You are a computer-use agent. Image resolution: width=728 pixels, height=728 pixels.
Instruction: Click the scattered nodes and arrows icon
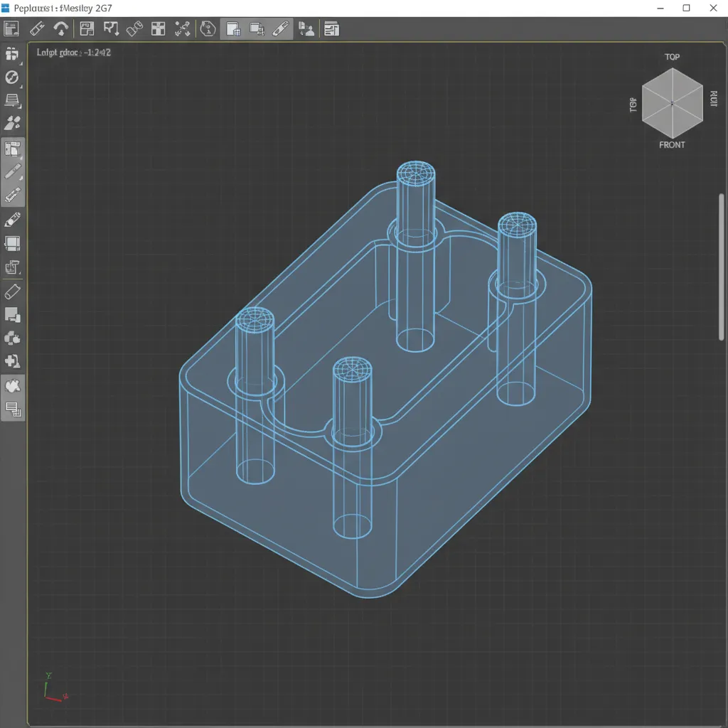pyautogui.click(x=183, y=28)
